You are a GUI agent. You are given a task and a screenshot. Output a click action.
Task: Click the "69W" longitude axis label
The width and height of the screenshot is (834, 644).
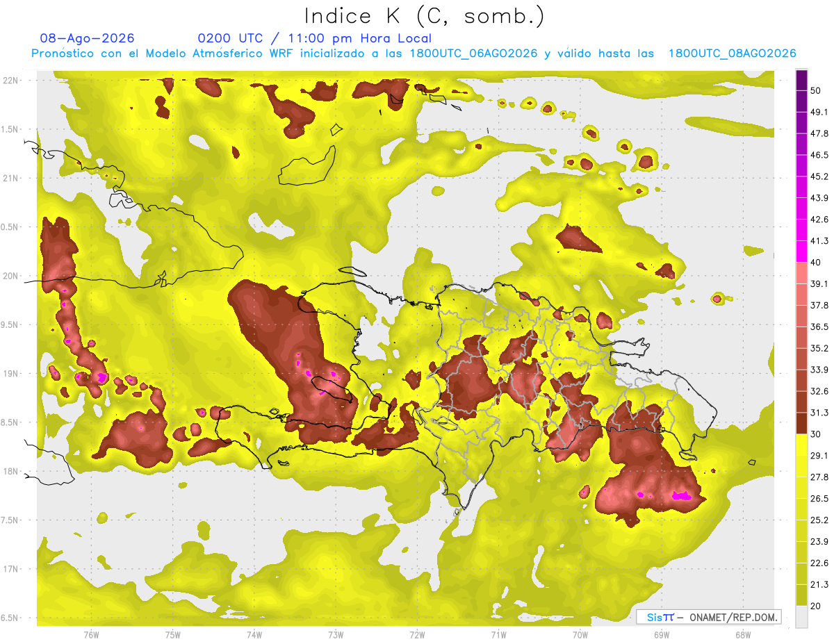coord(661,635)
